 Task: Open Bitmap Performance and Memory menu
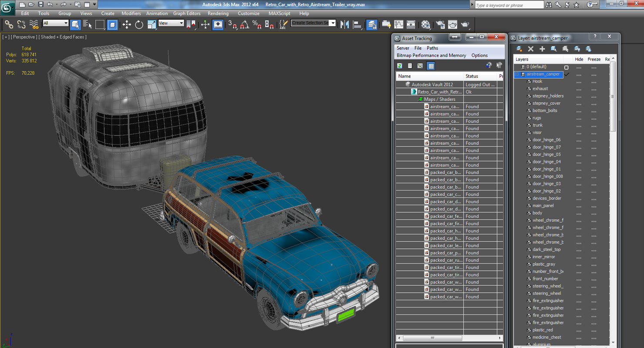click(x=431, y=55)
